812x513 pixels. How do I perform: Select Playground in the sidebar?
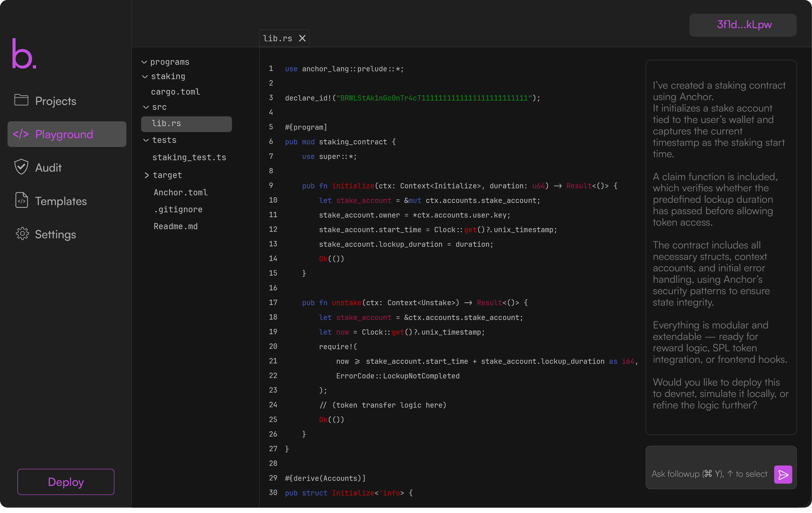[67, 134]
